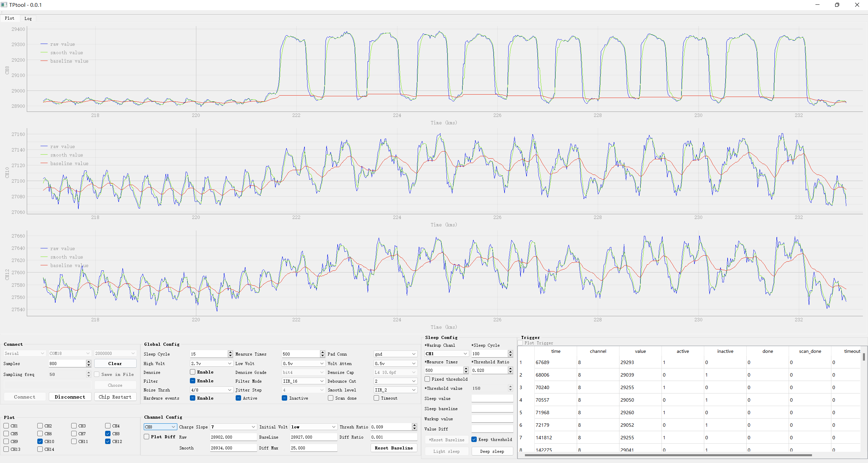Select trigger cell with value 29260
This screenshot has width=868, height=463.
640,412
